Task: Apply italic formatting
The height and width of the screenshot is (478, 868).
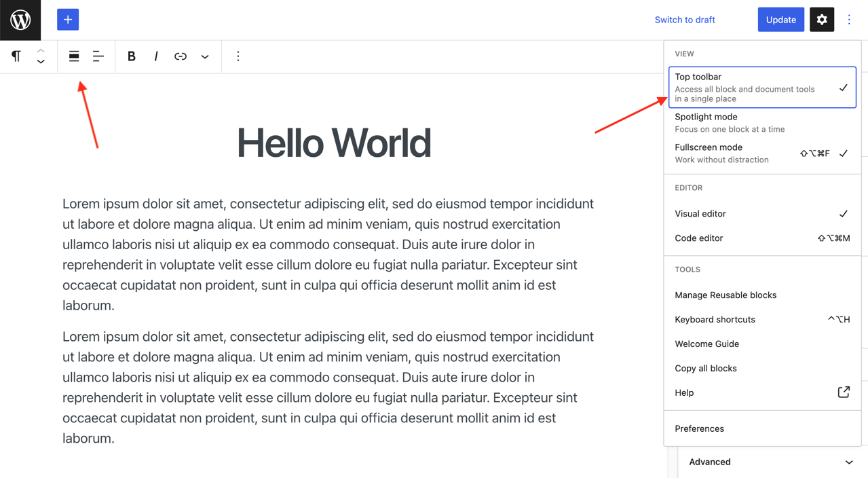Action: [x=156, y=56]
